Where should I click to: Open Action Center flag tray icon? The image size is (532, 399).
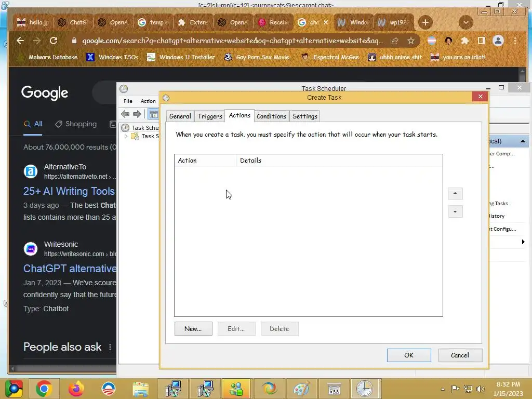455,389
